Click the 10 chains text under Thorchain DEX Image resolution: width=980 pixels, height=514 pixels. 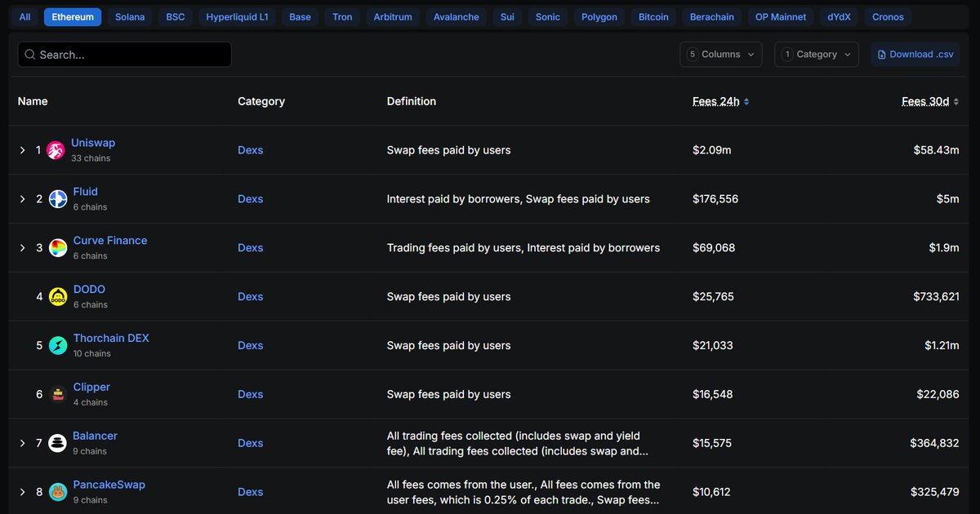point(92,354)
